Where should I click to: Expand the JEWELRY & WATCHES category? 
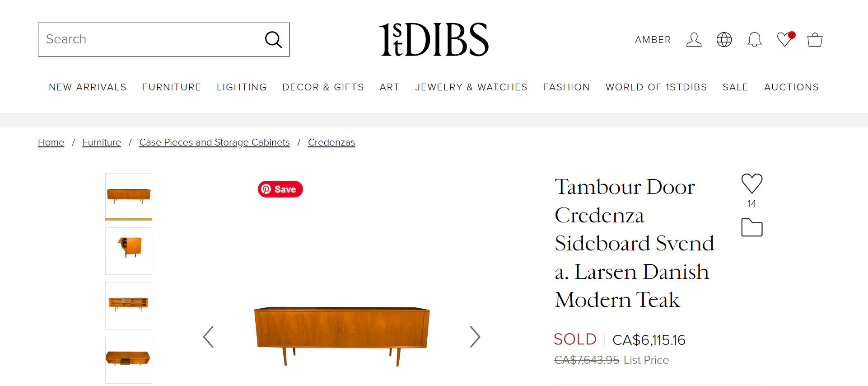[x=471, y=87]
